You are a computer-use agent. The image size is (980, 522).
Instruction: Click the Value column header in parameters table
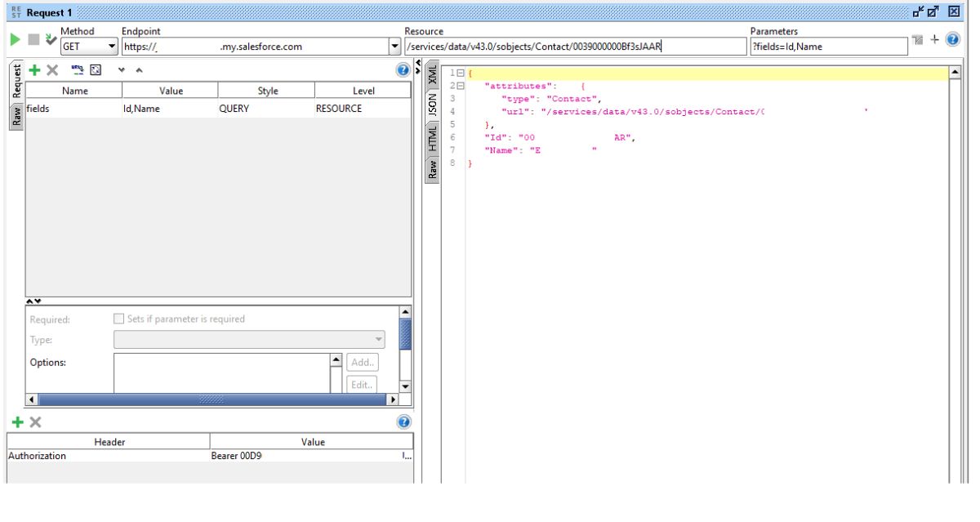coord(171,91)
